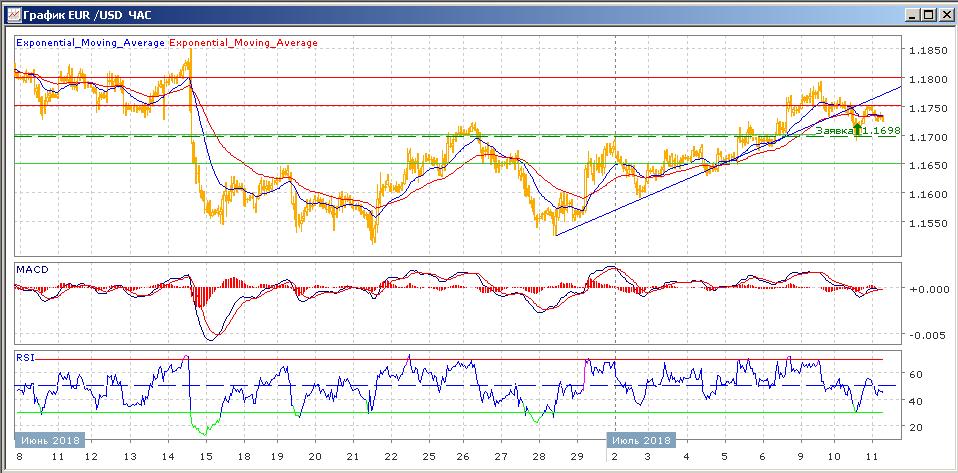Screen dimensions: 958x473
Task: Minimize the EUR/USD chart window
Action: click(911, 15)
